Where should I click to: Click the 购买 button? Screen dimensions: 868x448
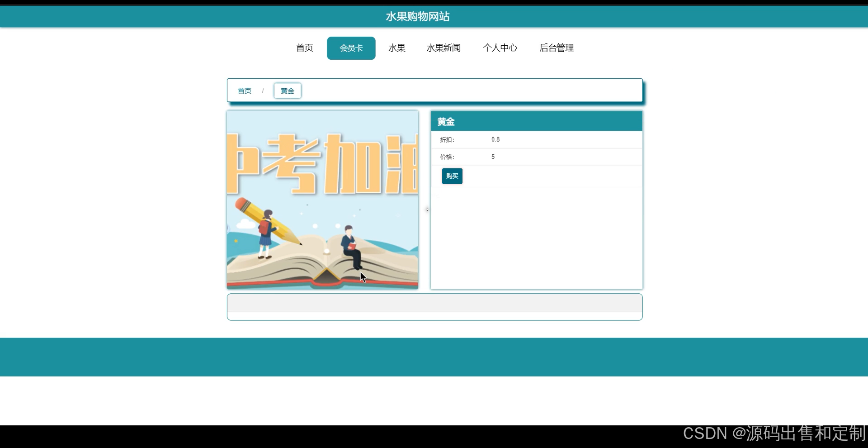click(x=452, y=176)
